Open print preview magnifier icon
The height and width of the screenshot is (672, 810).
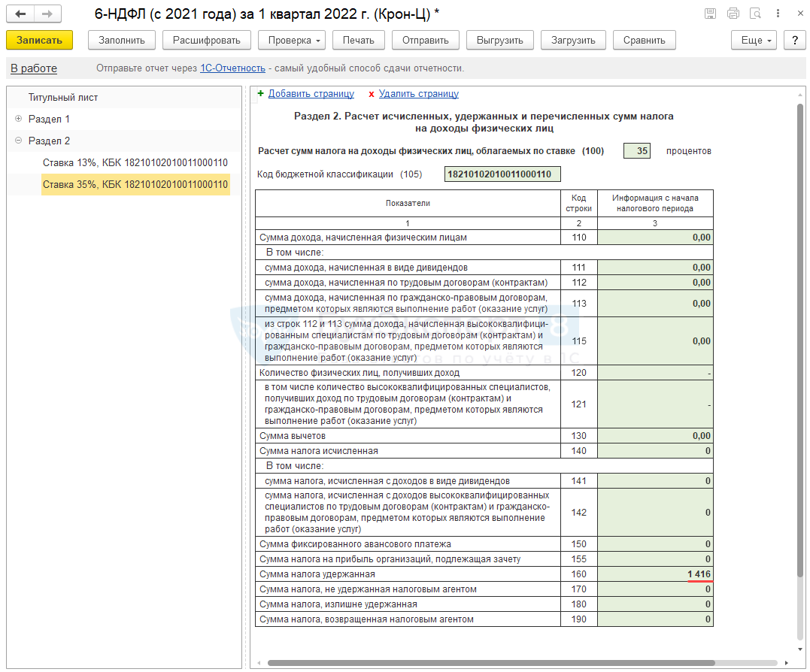tap(755, 14)
